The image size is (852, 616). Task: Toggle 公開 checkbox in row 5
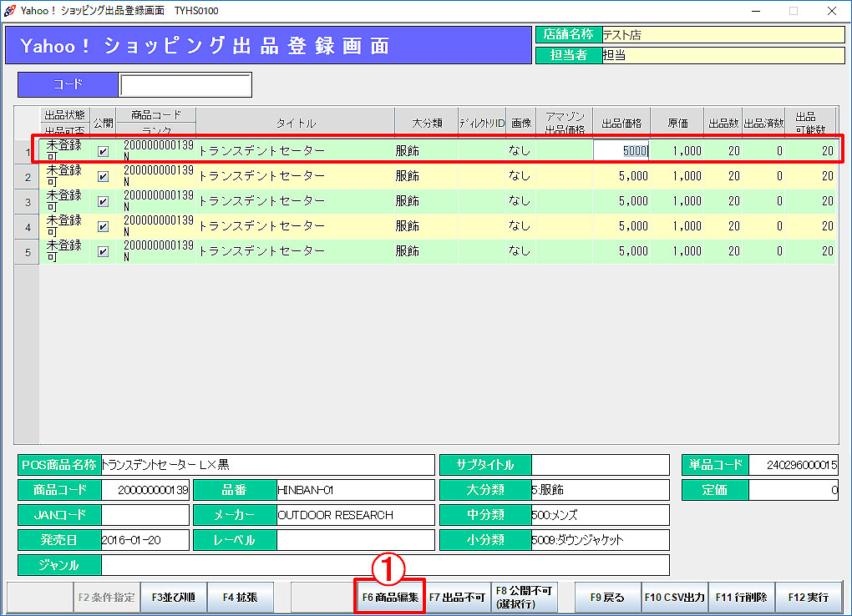(104, 251)
